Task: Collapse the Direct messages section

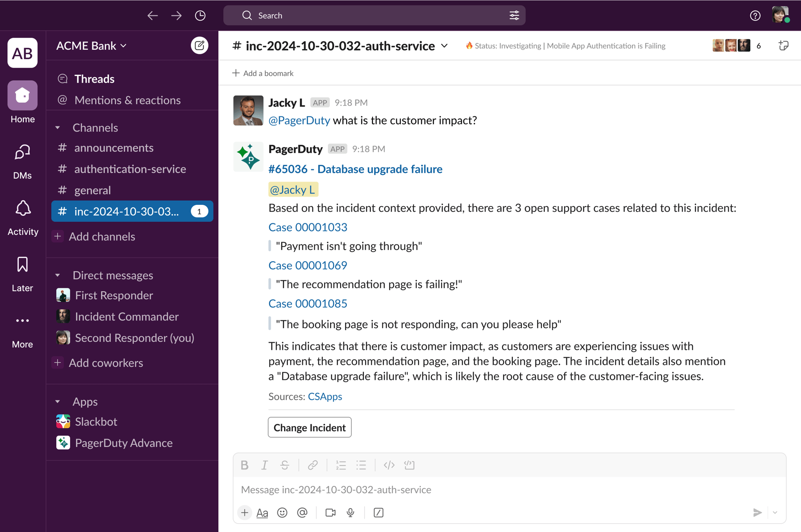Action: pos(58,275)
